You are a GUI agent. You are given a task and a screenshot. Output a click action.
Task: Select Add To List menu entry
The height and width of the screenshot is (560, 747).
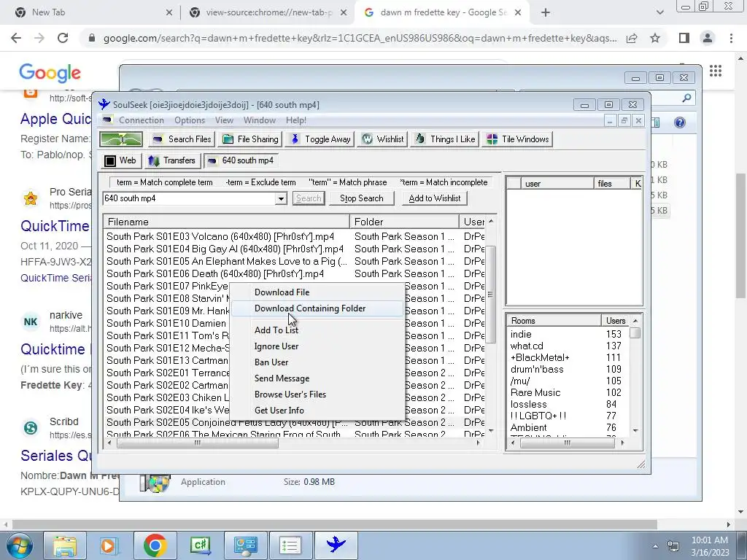[317, 330]
